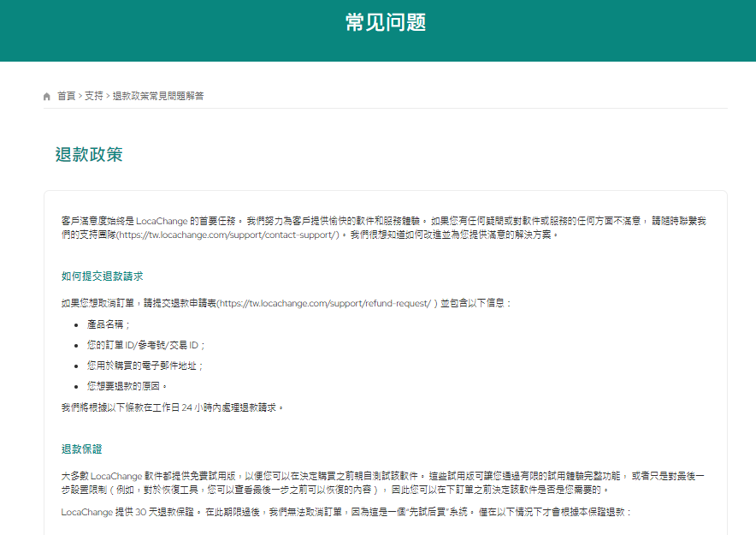
Task: Click the home icon in breadcrumb
Action: click(x=47, y=97)
